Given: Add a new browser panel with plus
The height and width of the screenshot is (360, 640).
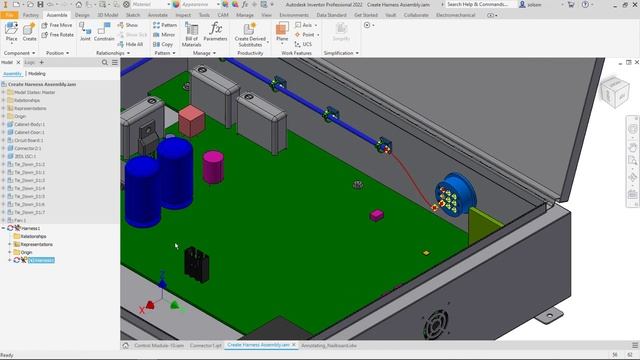Looking at the screenshot, I should click(x=42, y=62).
